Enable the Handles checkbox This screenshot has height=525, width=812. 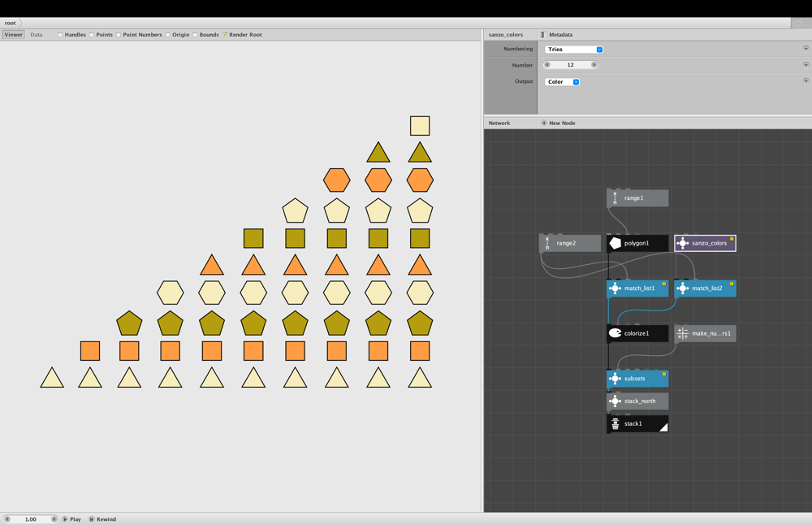[x=60, y=35]
